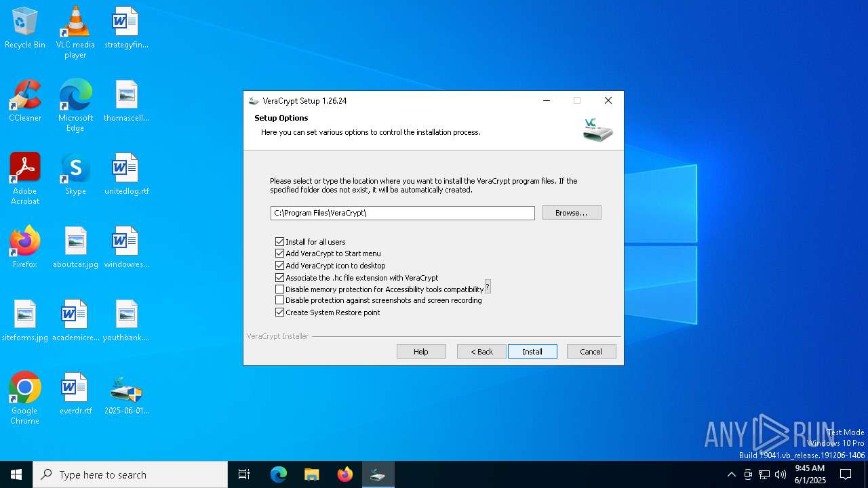Open the clock showing 9:45 AM
868x488 pixels.
click(810, 474)
